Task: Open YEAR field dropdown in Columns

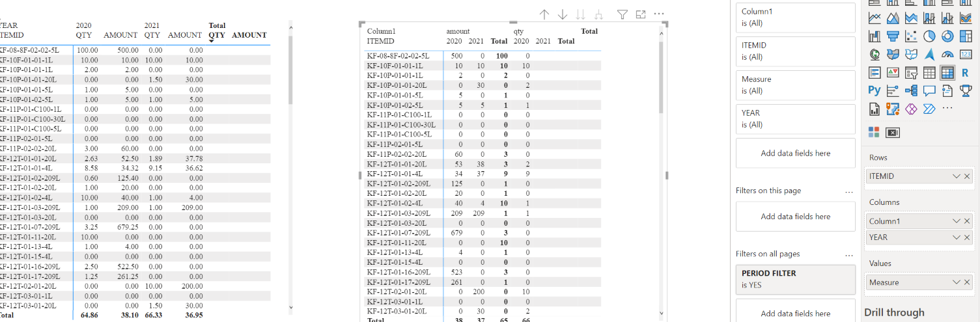Action: click(957, 237)
